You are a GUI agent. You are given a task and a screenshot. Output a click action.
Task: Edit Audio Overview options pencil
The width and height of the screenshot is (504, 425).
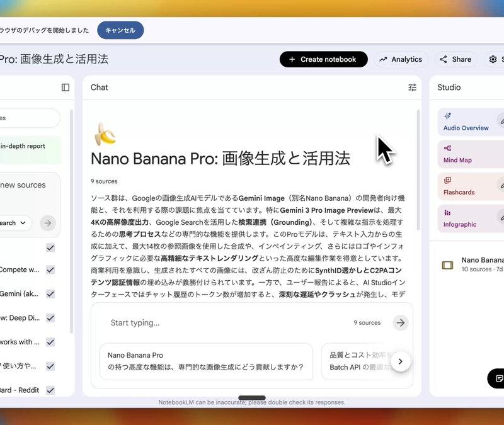[501, 121]
